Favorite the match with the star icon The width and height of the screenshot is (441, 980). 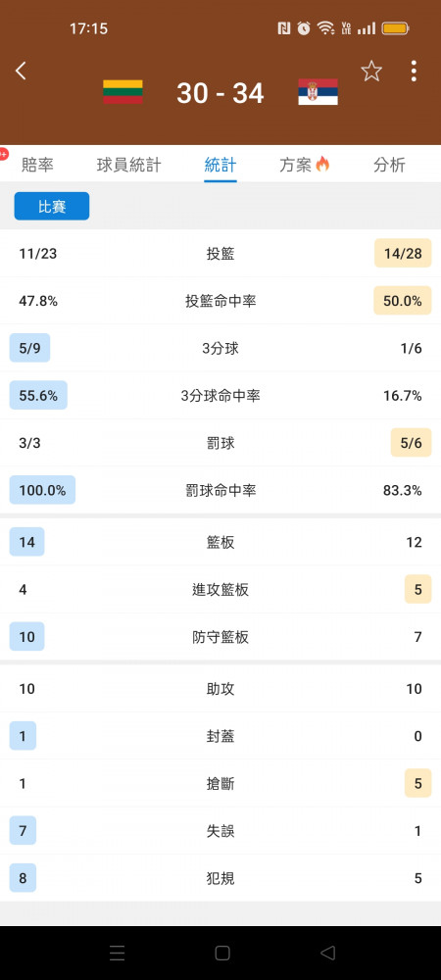tap(371, 72)
